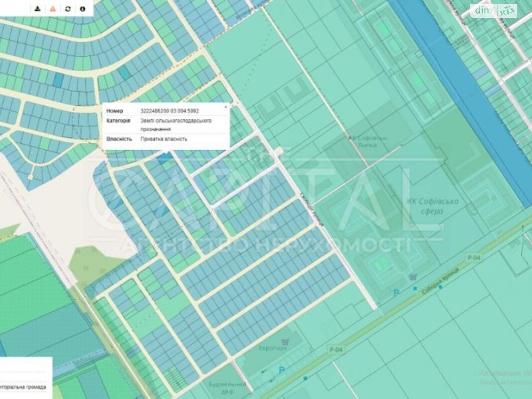Viewport: 532px width, 399px height.
Task: Click the 'Європарк' map label
Action: (x=273, y=348)
